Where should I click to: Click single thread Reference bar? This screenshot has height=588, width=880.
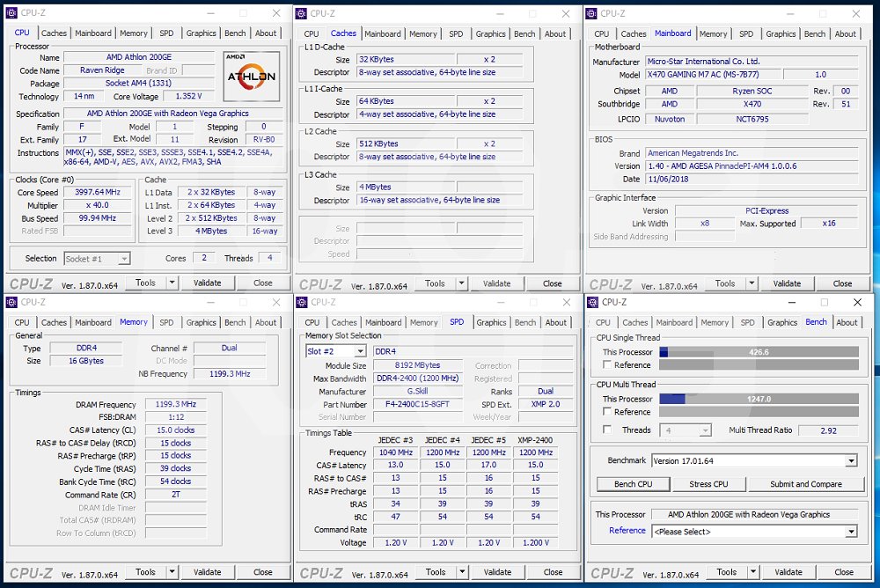click(x=759, y=365)
